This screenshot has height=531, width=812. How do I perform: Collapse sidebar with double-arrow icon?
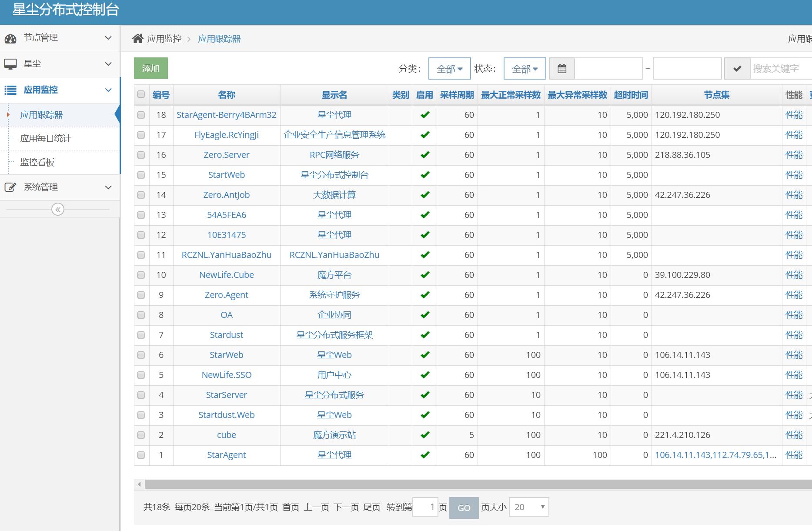(58, 210)
